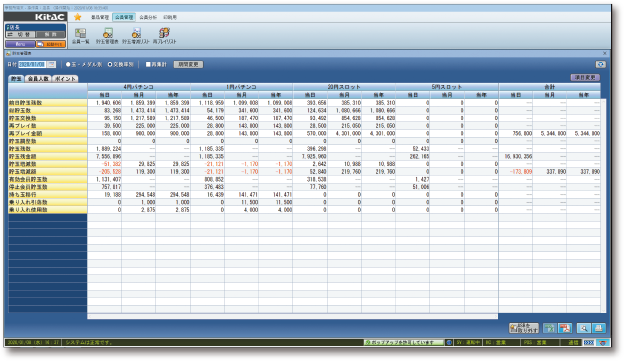Click the red -173,809 cell in the 合計 column
624x361 pixels.
[516, 172]
